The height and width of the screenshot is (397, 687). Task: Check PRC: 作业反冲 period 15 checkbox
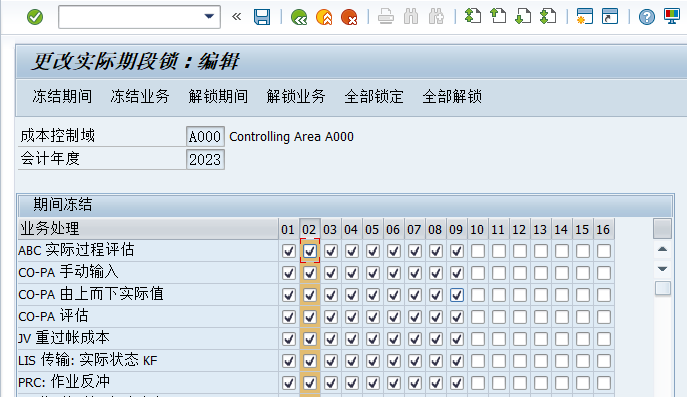tap(583, 383)
